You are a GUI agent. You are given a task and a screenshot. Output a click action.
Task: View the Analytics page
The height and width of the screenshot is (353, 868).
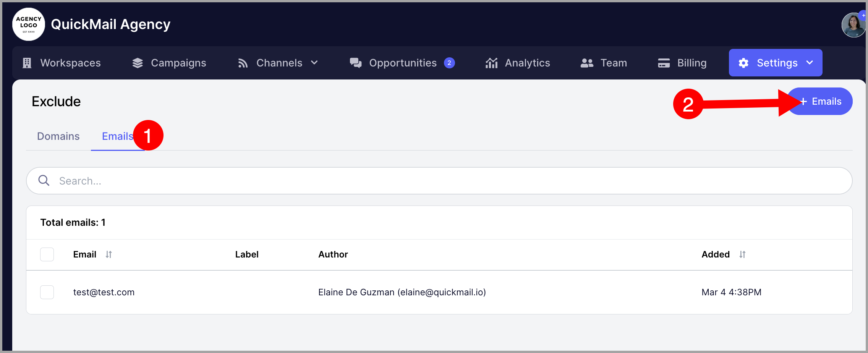[518, 63]
